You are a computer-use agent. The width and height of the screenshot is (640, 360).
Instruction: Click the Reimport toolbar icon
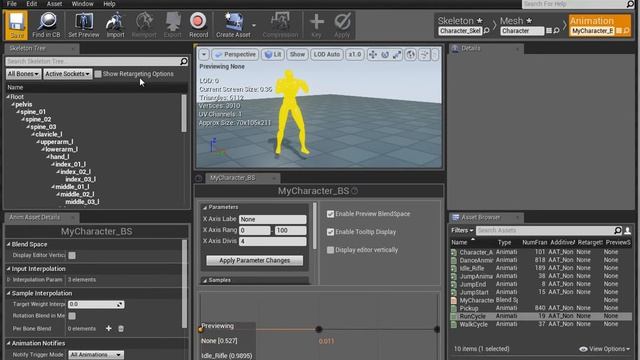[144, 25]
